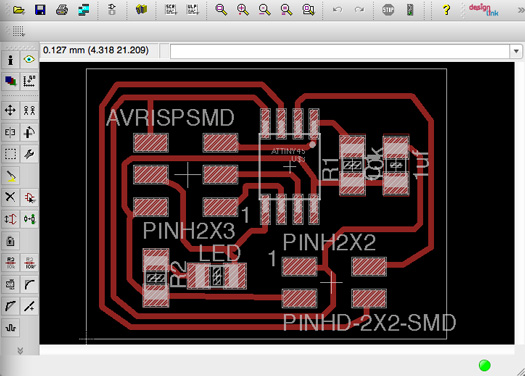
Task: Select the Replace tool
Action: click(x=29, y=219)
